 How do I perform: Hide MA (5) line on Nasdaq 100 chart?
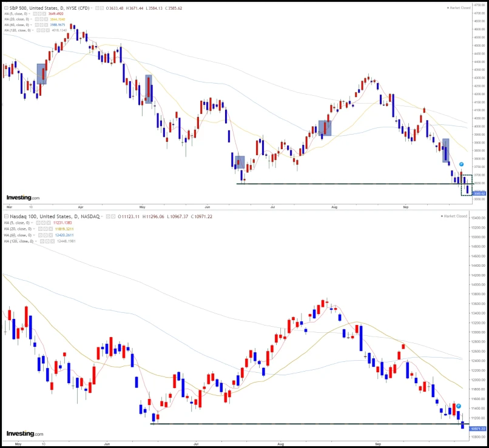pos(38,222)
